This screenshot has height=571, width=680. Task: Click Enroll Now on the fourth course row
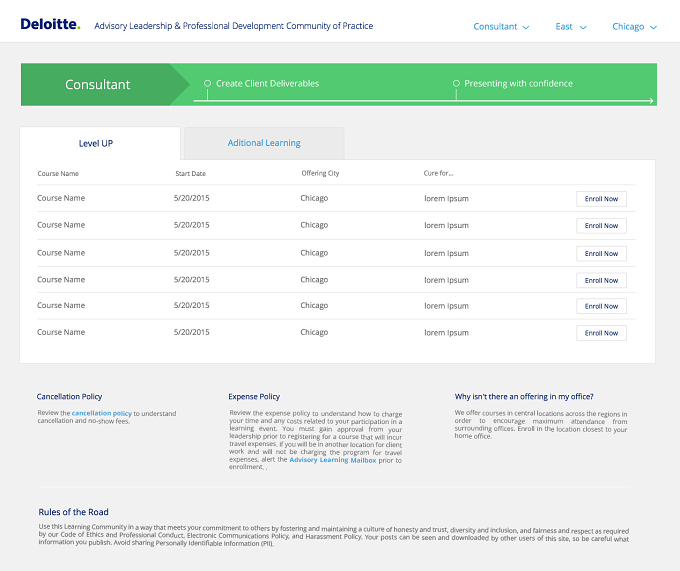click(601, 280)
